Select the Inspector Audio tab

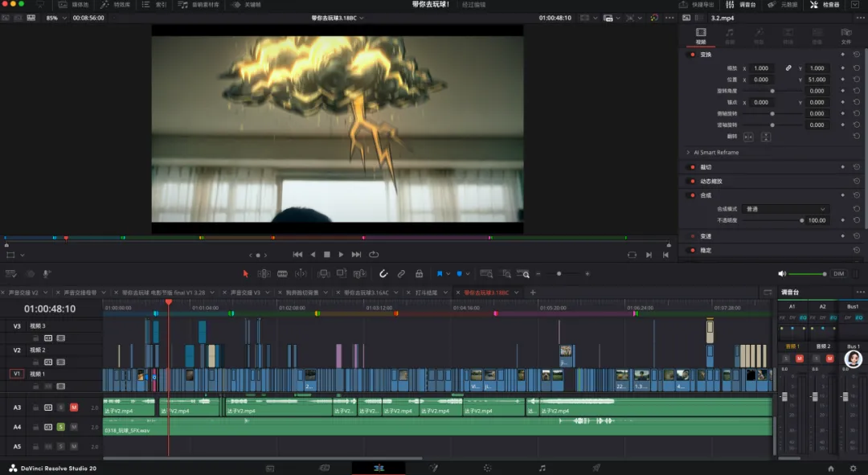point(730,36)
